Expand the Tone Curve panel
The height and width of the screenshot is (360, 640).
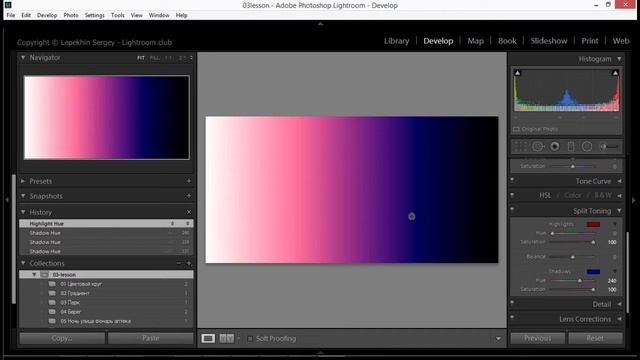tap(619, 181)
